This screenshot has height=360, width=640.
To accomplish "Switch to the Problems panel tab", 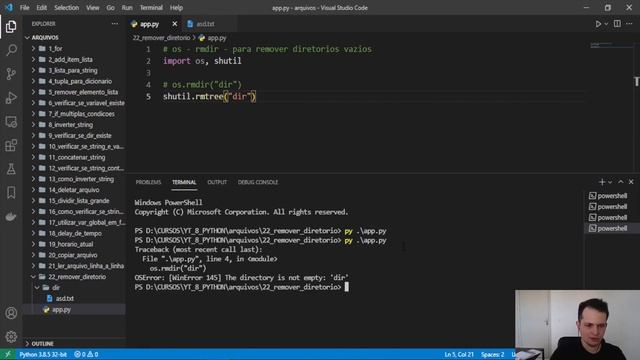I will pyautogui.click(x=148, y=182).
